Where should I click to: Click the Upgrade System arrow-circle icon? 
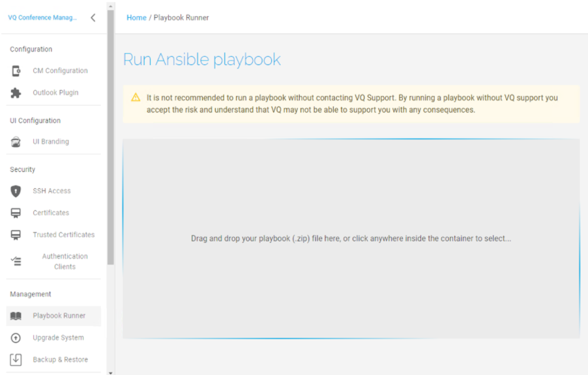pos(16,338)
